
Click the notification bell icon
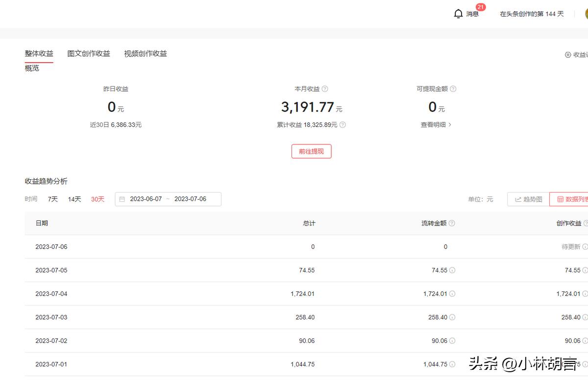tap(458, 14)
